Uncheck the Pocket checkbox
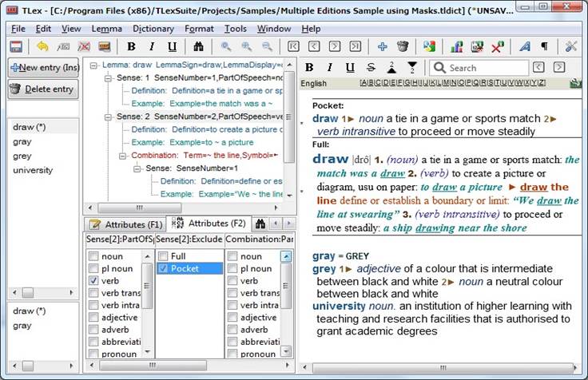This screenshot has height=380, width=588. pos(163,269)
